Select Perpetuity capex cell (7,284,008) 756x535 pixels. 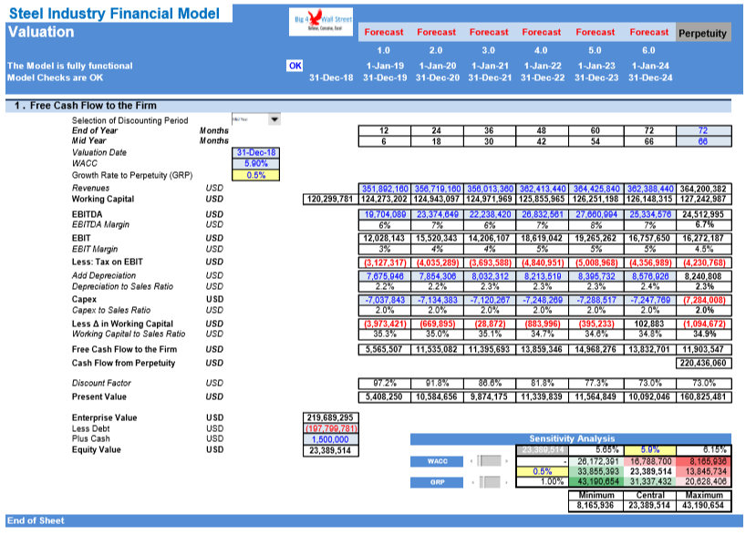click(x=704, y=300)
